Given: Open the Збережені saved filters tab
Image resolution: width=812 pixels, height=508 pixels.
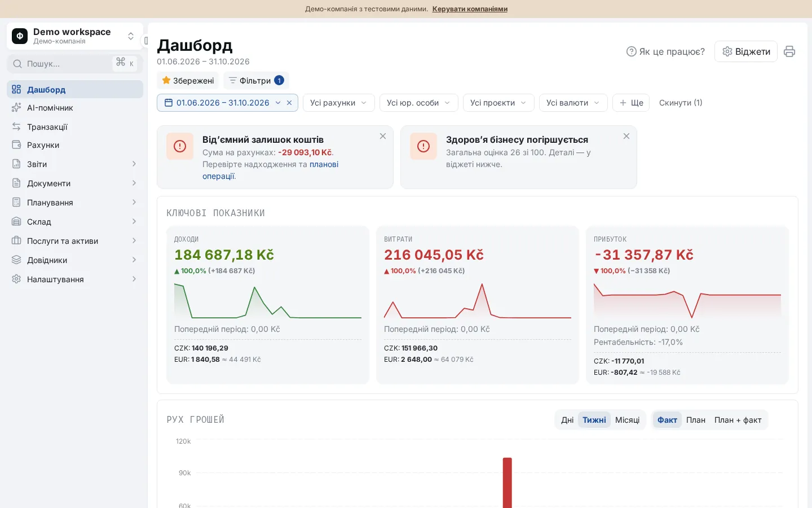Looking at the screenshot, I should click(x=188, y=81).
